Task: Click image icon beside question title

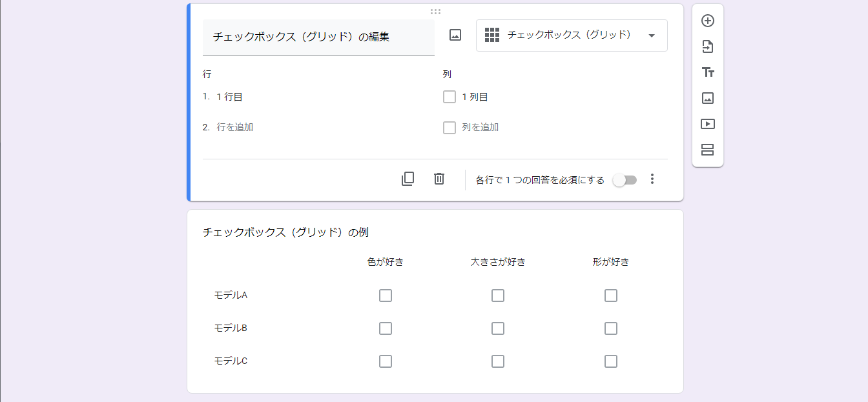Action: 455,35
